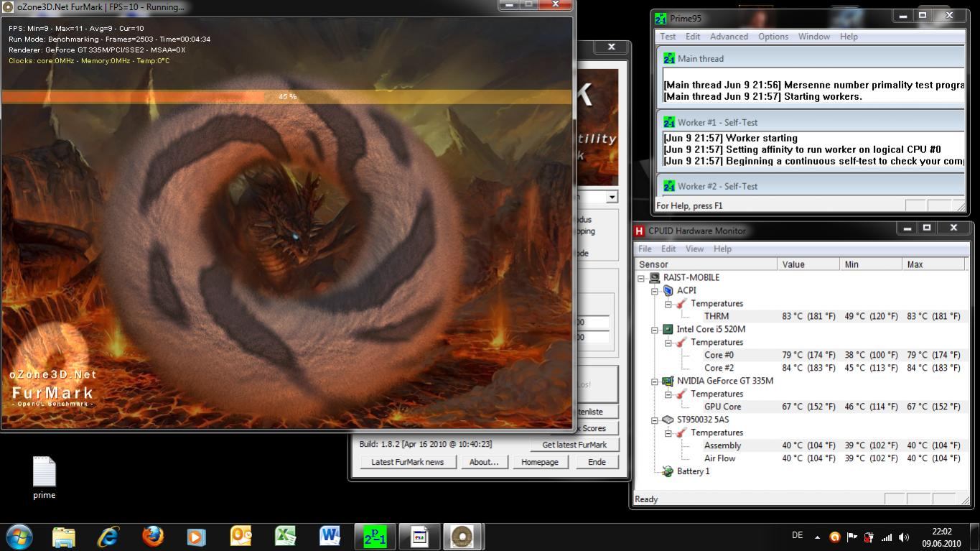This screenshot has height=551, width=980.
Task: Select the Core #2 sensor row
Action: (x=801, y=368)
